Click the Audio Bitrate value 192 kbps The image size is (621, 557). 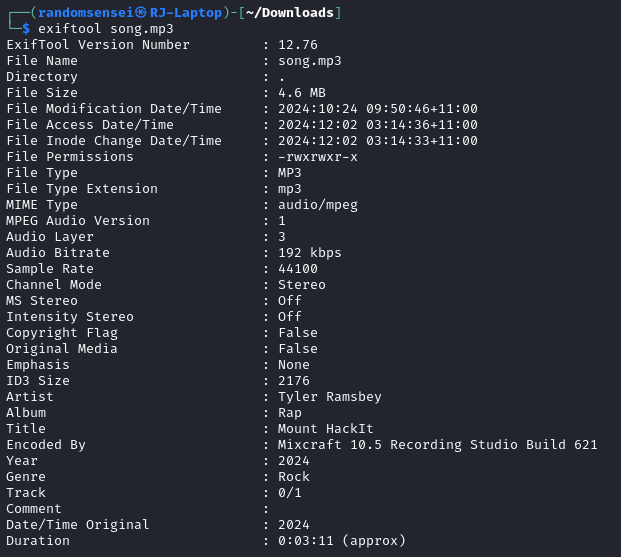[x=310, y=253]
